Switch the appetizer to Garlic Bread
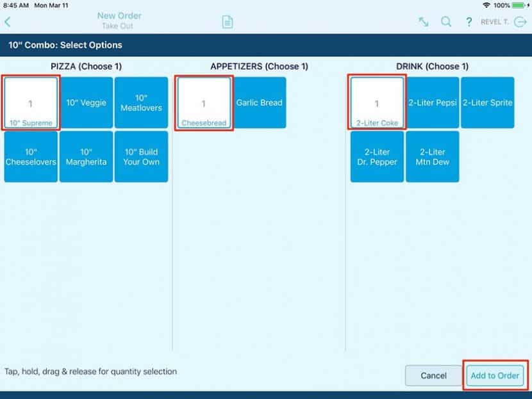Viewport: 532px width, 399px height. point(259,102)
